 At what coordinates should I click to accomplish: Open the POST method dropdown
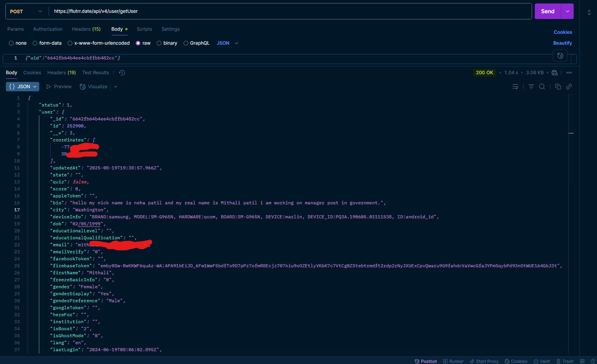(26, 11)
